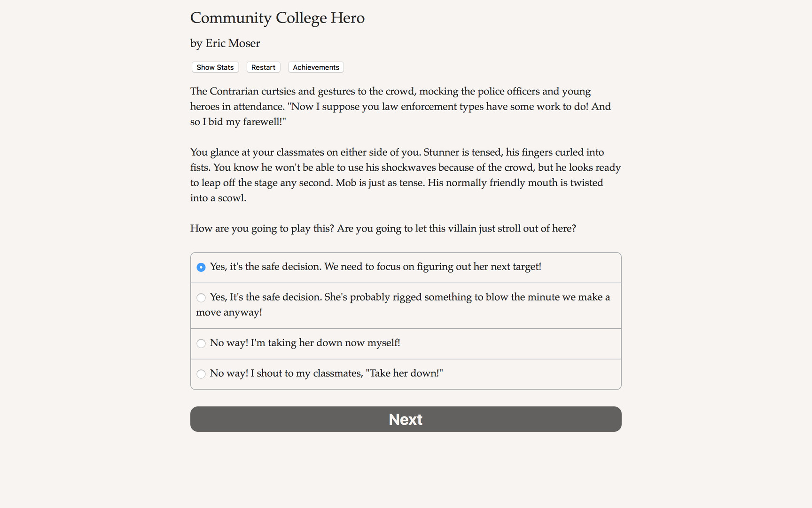The image size is (812, 508).
Task: Click the Show Stats button beside Restart
Action: [215, 67]
